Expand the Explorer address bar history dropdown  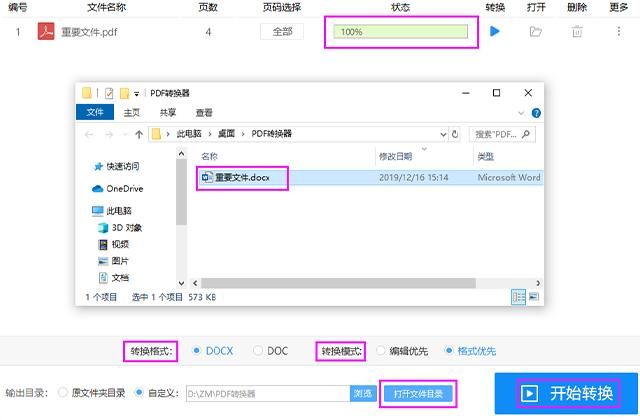443,134
